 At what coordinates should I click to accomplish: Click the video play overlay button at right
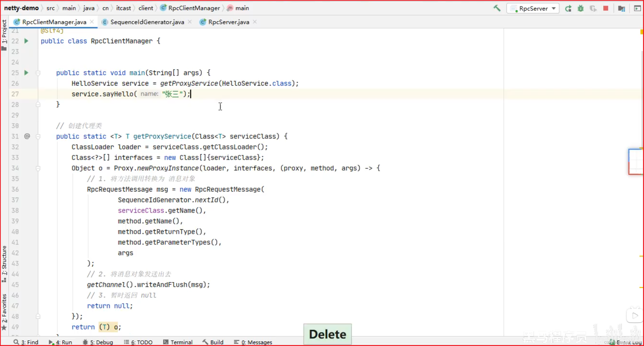(x=635, y=316)
